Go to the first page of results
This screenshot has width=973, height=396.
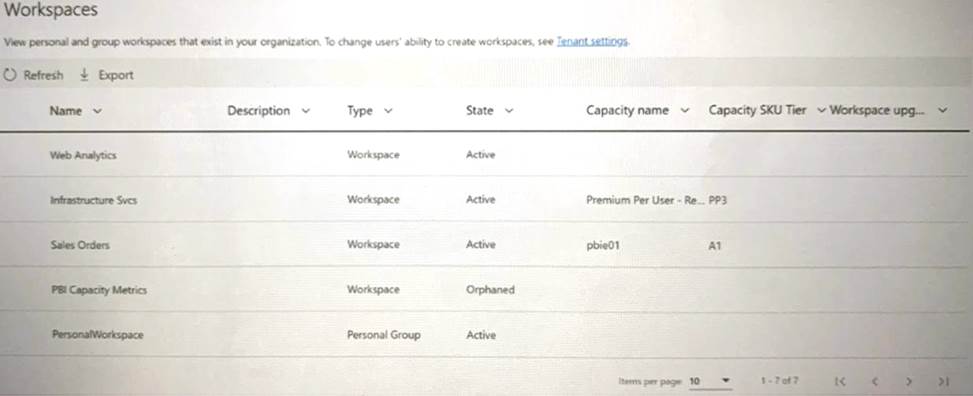(840, 381)
